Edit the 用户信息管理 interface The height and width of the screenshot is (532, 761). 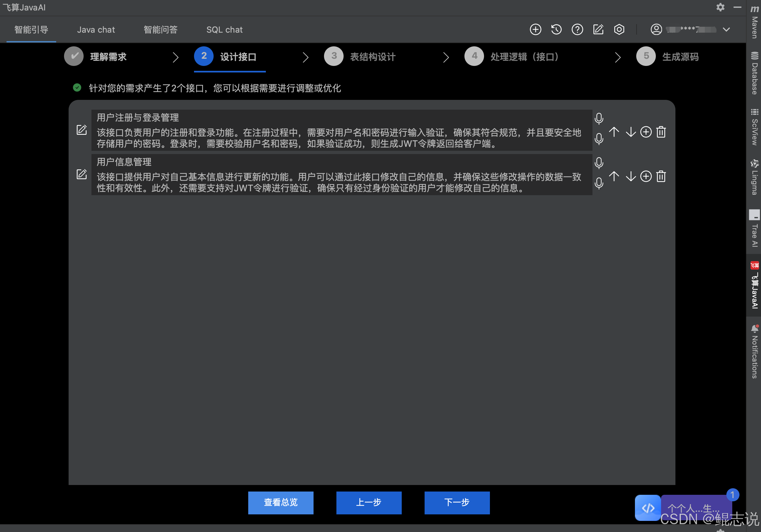click(x=82, y=174)
